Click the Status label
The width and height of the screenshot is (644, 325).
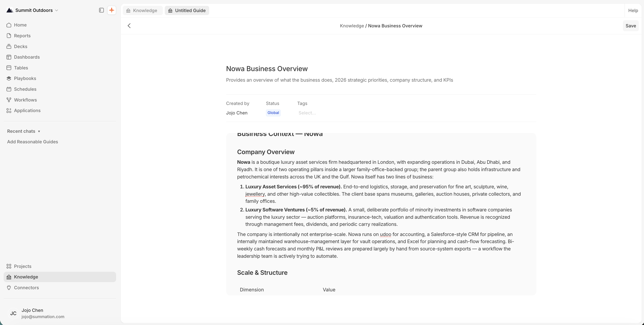pyautogui.click(x=272, y=104)
